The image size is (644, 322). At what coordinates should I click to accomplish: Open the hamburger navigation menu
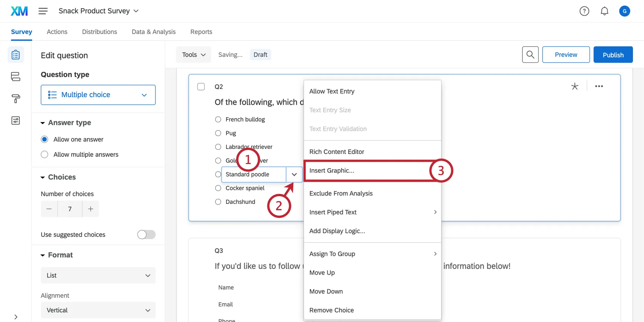point(43,11)
